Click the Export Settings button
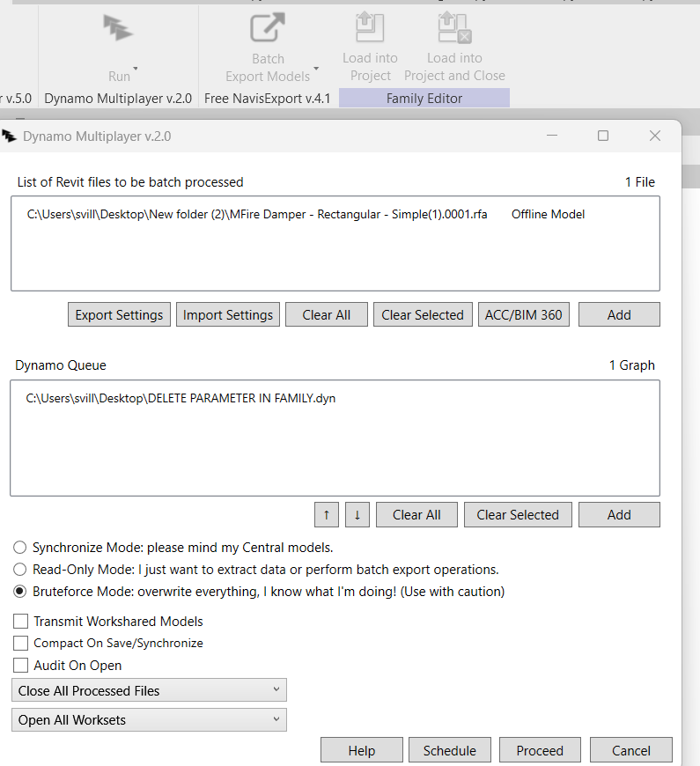Screen dimensions: 700x766 tap(119, 314)
